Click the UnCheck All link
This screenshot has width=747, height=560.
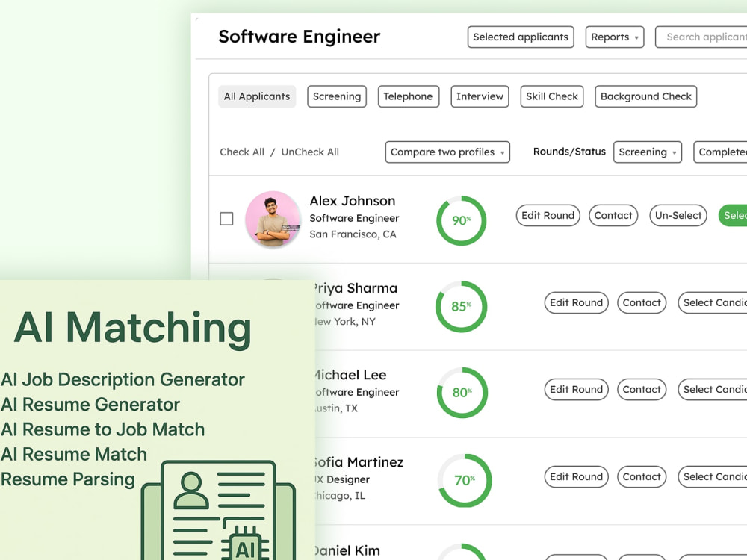point(310,152)
